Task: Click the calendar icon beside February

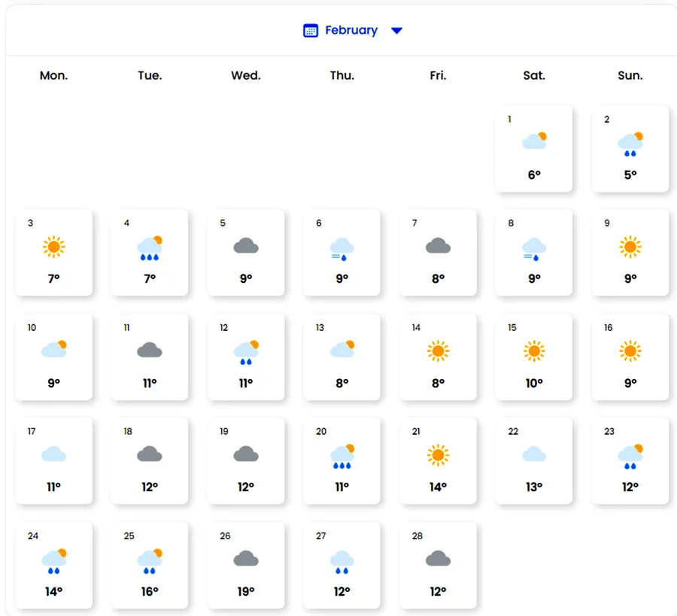Action: pos(310,31)
